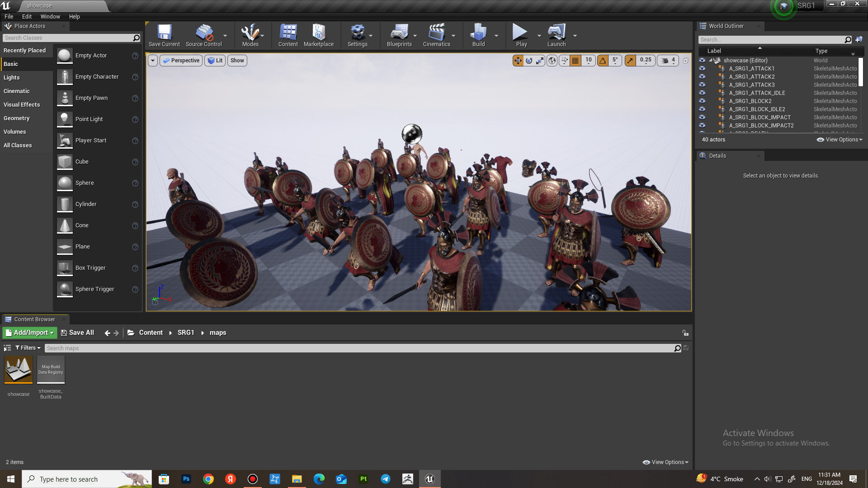Viewport: 868px width, 488px height.
Task: Open the Filters button in Content Browser
Action: tap(28, 348)
